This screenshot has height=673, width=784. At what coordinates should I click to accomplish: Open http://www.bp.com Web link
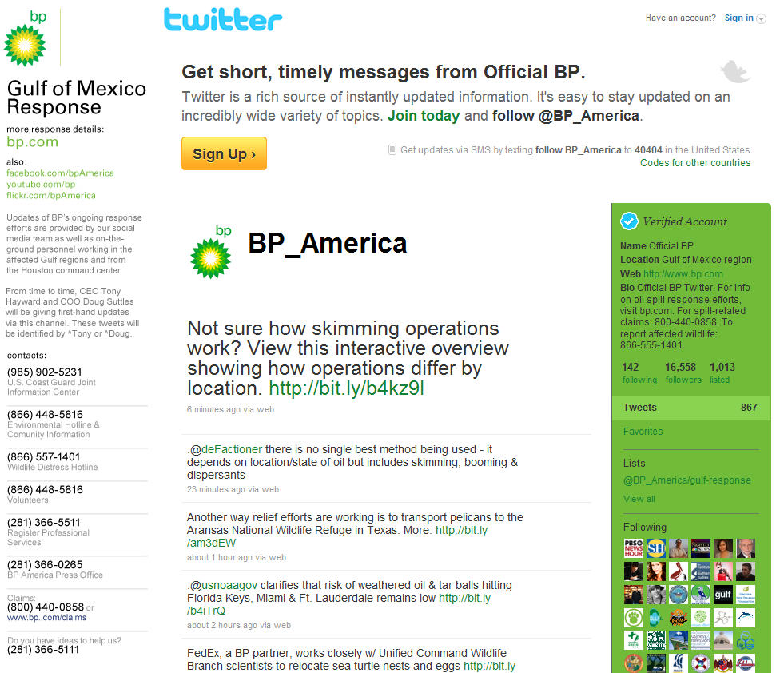683,274
